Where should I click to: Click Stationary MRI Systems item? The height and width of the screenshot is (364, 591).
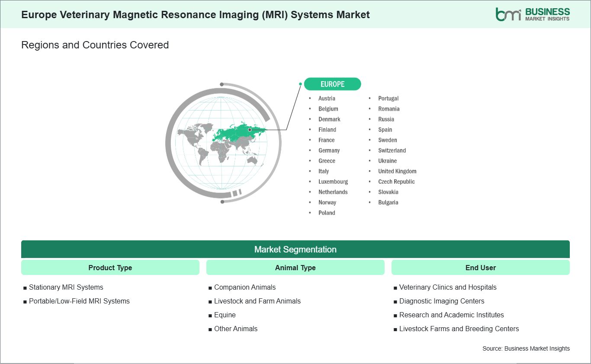click(x=66, y=287)
